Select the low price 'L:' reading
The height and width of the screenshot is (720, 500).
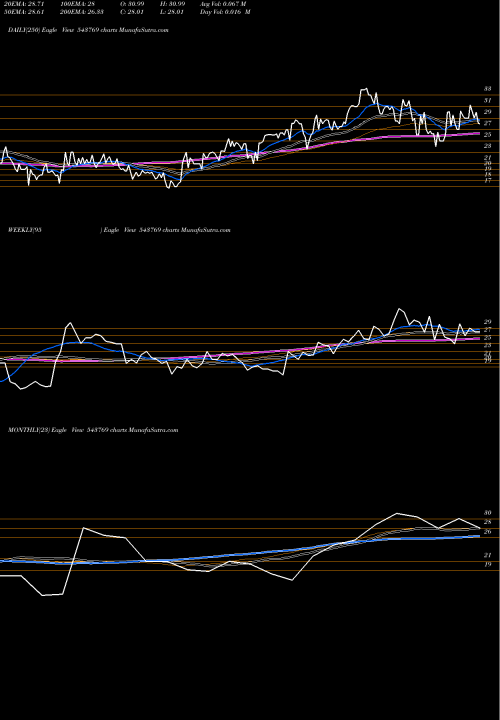point(173,12)
